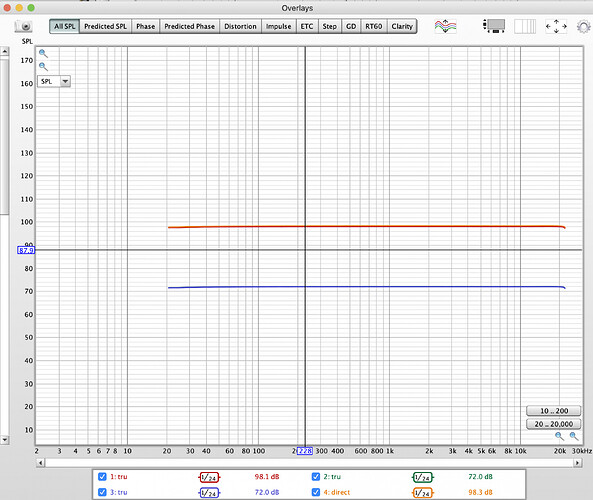Click the 98.3 dB value for trace 4
Screen dimensions: 593x500
tap(480, 492)
